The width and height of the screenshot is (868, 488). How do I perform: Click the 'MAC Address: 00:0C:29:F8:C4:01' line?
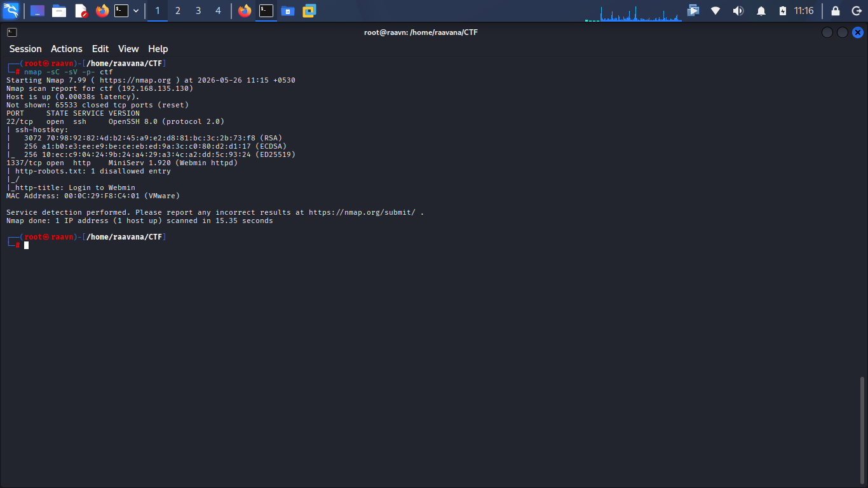(93, 196)
